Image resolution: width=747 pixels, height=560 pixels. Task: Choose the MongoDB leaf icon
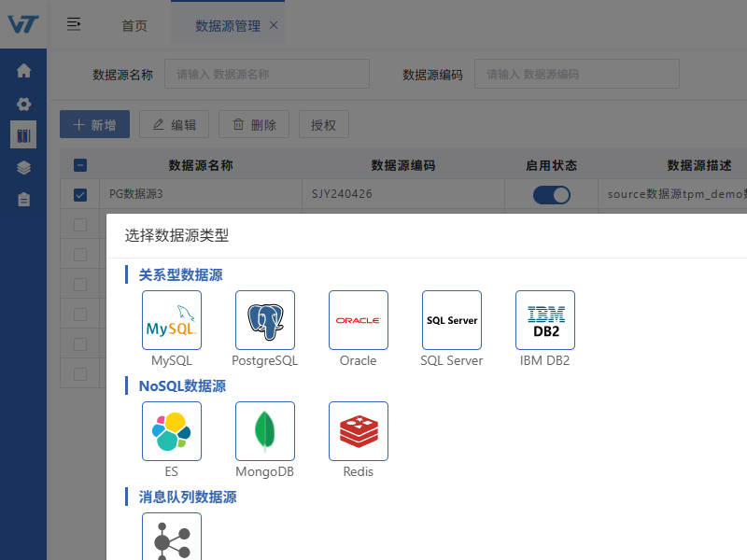265,431
